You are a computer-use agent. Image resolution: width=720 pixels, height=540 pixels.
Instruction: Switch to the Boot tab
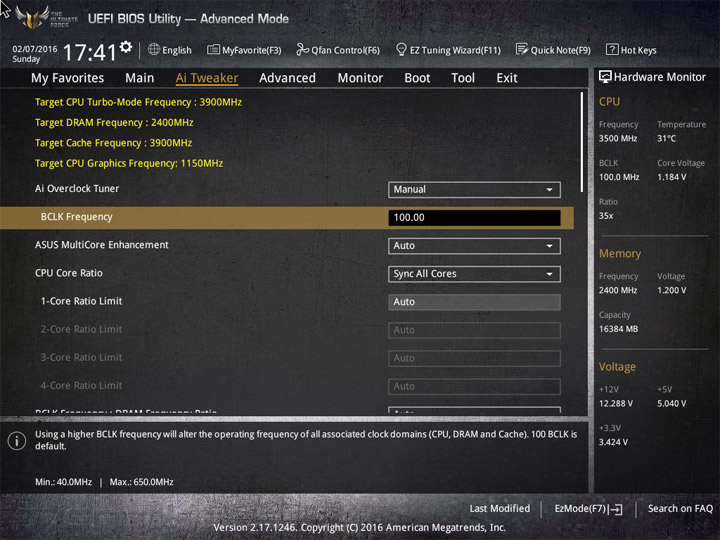tap(417, 78)
